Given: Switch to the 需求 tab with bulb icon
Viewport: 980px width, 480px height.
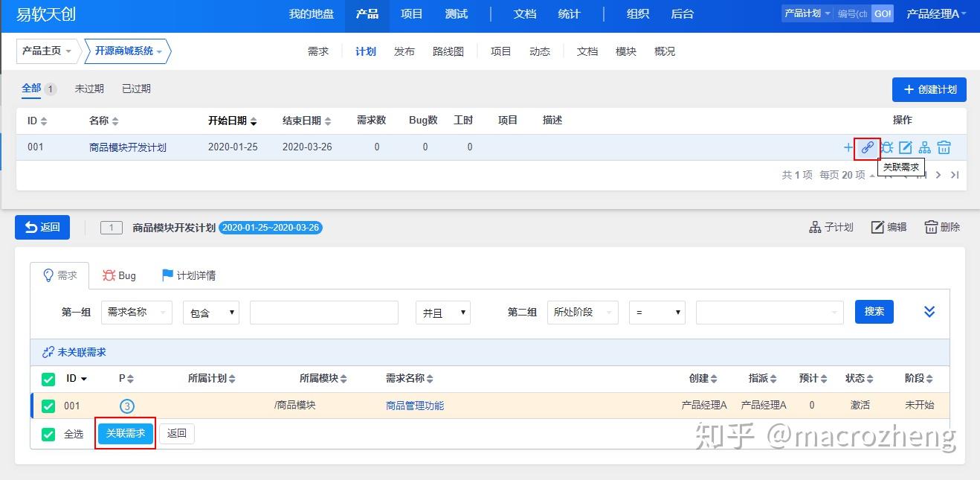Looking at the screenshot, I should 59,275.
